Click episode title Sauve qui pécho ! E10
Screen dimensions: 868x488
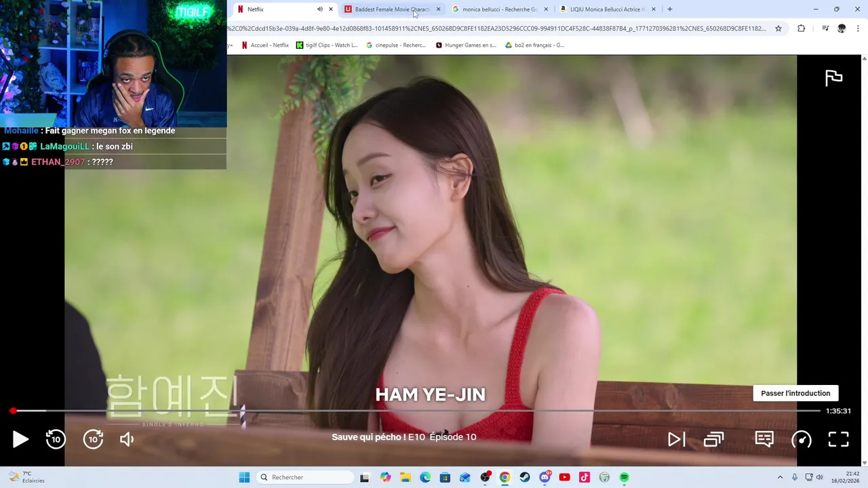378,437
